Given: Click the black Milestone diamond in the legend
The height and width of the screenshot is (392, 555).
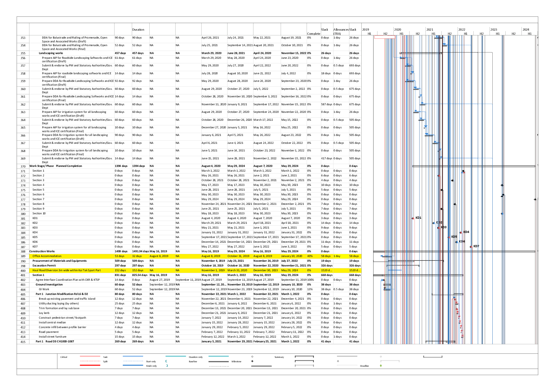Looking at the screenshot, I should pos(252,361).
